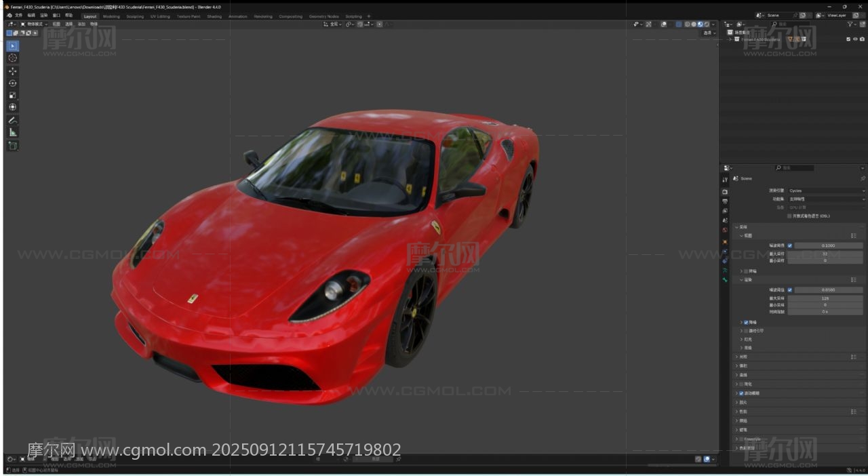The height and width of the screenshot is (476, 868).
Task: Disable Ferrari collection in renders camera icon
Action: [x=862, y=39]
